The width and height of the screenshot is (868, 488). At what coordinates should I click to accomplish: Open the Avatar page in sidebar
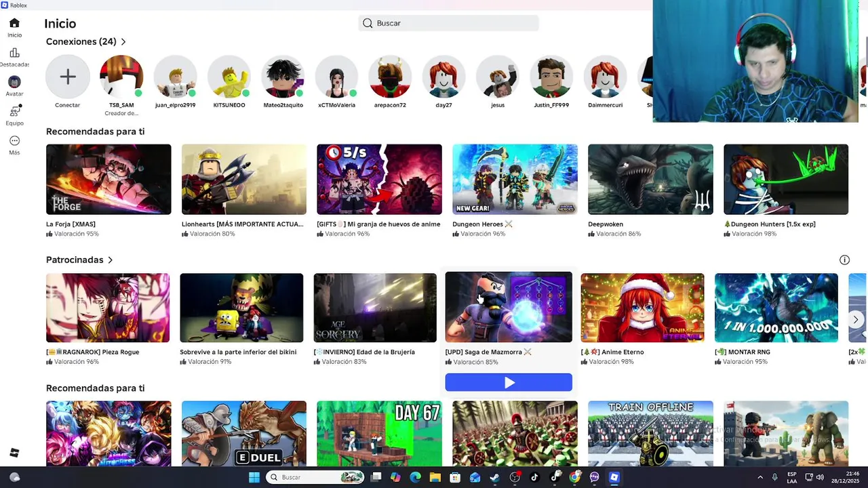pyautogui.click(x=14, y=87)
